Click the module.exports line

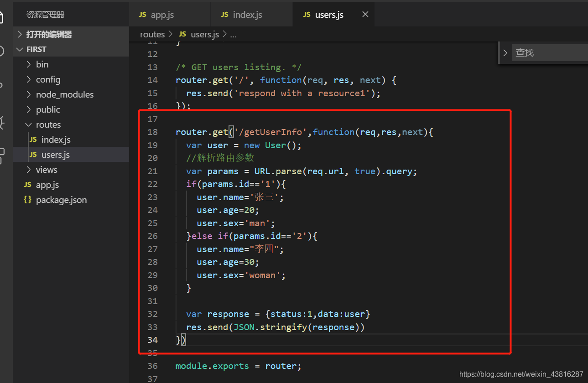239,366
